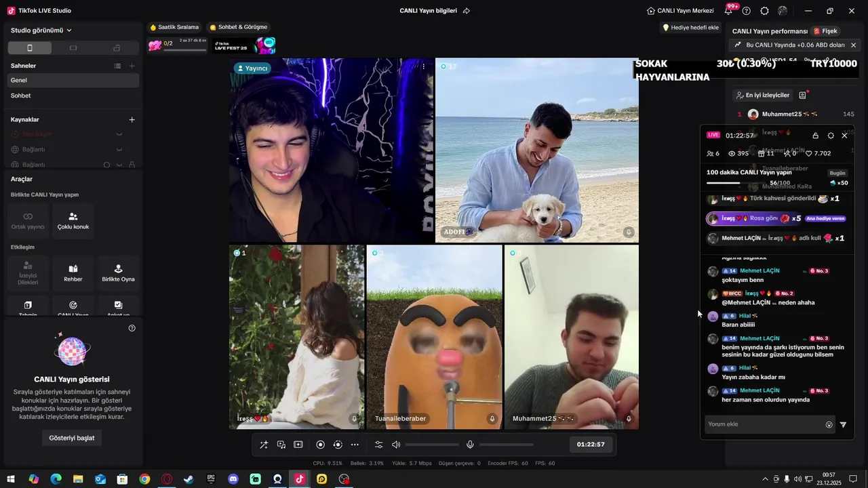Viewport: 868px width, 488px height.
Task: Mute the microphone icon in control bar
Action: (x=470, y=445)
